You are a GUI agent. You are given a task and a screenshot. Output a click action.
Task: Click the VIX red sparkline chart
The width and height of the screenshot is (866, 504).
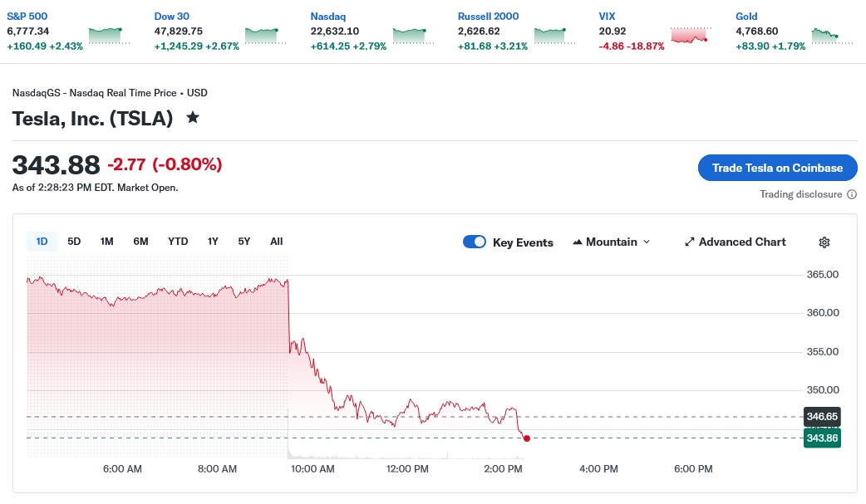point(689,35)
